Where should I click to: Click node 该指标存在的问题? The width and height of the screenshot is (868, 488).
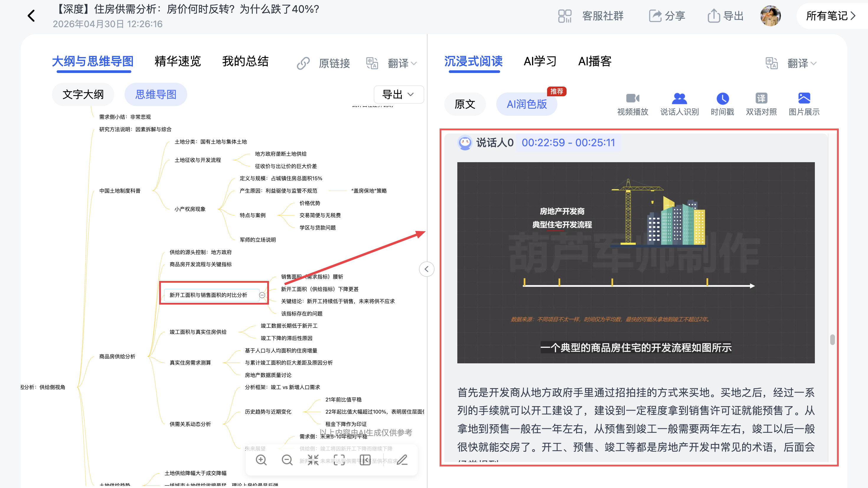click(302, 314)
